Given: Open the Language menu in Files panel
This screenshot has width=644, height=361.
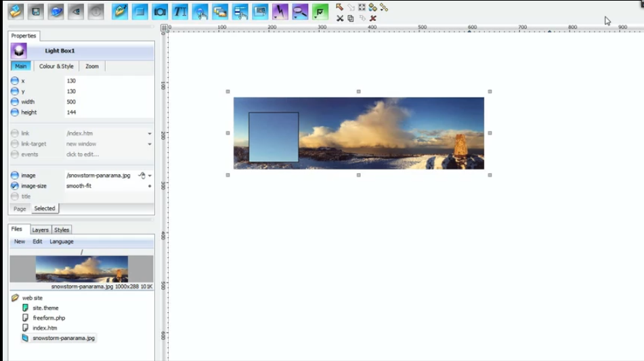Looking at the screenshot, I should (x=62, y=242).
